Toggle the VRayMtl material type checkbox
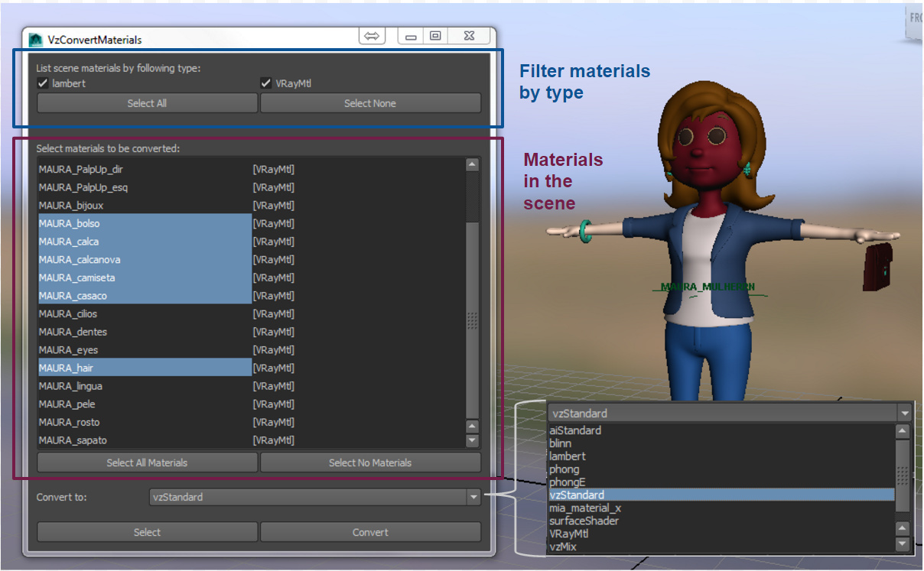924x571 pixels. (266, 83)
